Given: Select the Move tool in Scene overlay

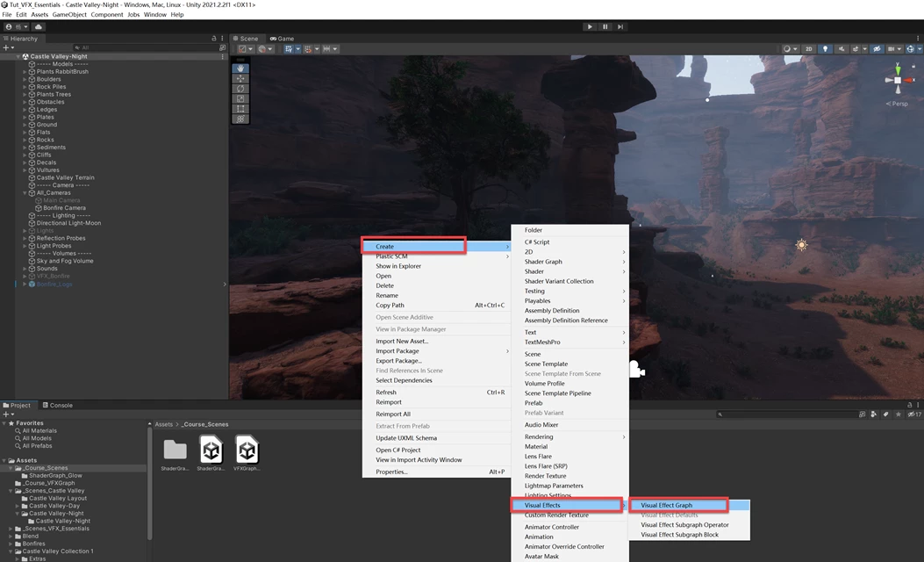Looking at the screenshot, I should [240, 78].
